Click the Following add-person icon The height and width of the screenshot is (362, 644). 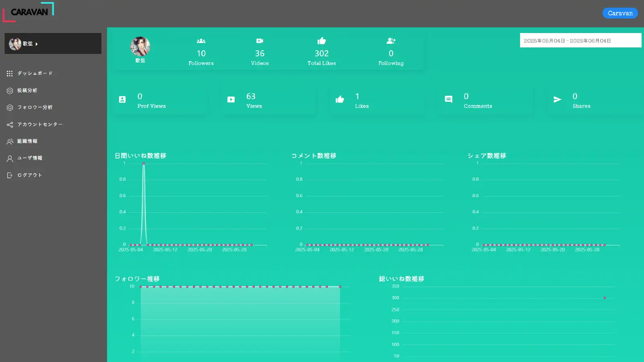tap(391, 41)
